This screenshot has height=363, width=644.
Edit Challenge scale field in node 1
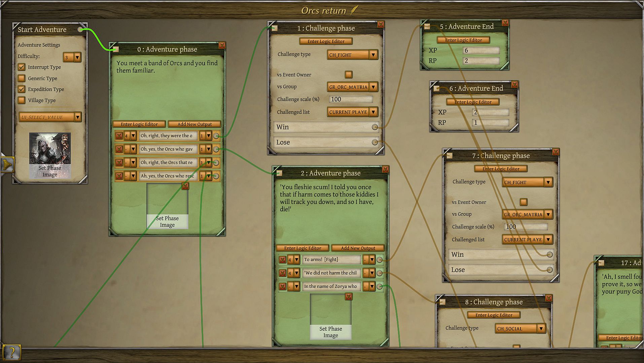point(351,99)
